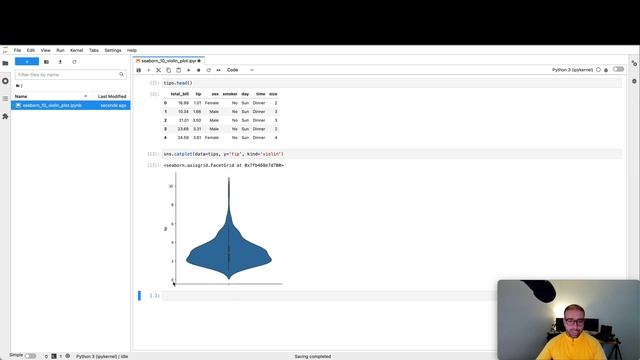Click Python 3 (ipykernel) | Idle in status bar
This screenshot has height=360, width=640.
[x=102, y=356]
